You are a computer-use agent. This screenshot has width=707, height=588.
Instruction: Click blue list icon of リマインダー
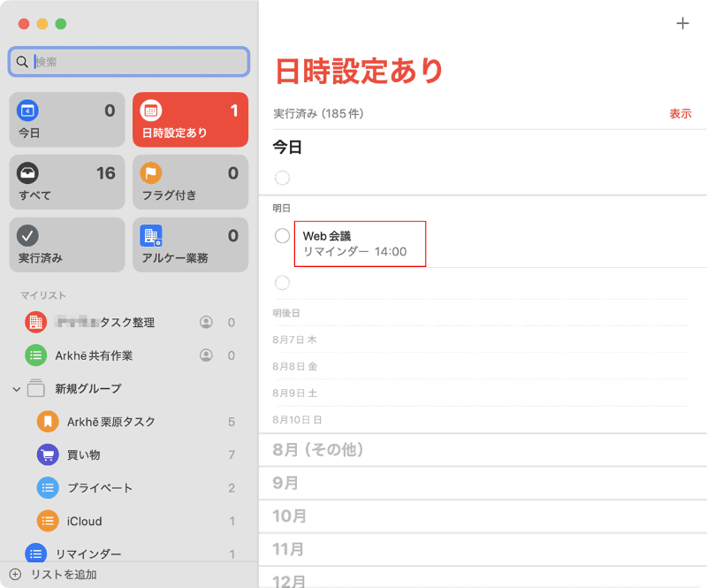[x=35, y=554]
